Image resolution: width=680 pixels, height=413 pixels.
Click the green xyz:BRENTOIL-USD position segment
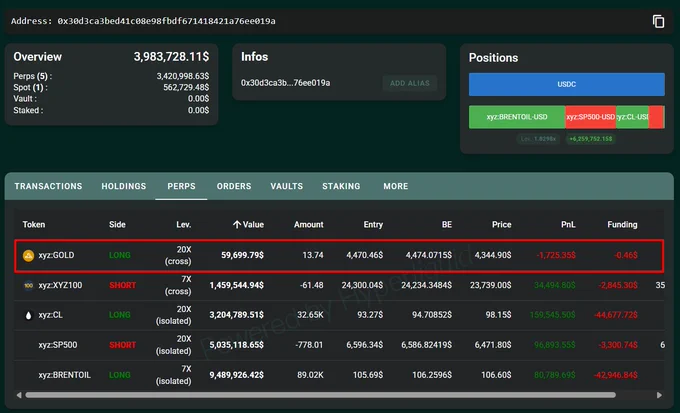coord(517,117)
